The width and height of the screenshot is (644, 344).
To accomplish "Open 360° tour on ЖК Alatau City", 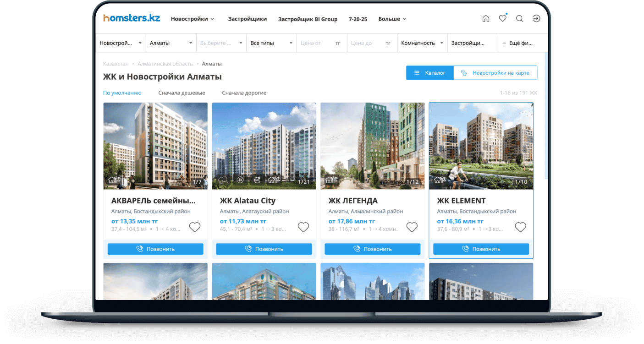I will [x=257, y=180].
